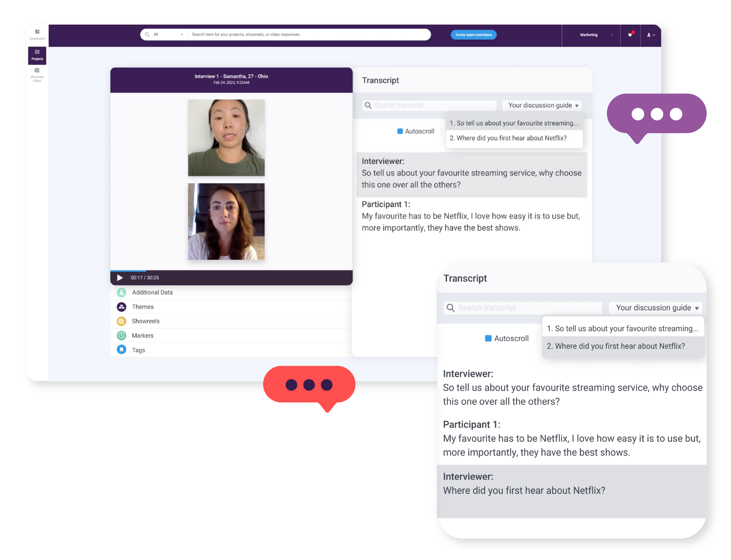Click the Tags bookmark icon

121,349
